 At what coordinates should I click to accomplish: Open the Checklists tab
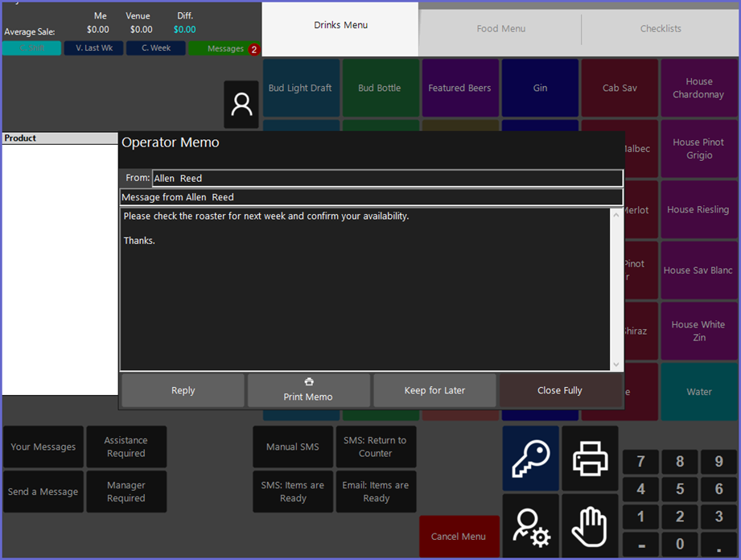coord(661,29)
